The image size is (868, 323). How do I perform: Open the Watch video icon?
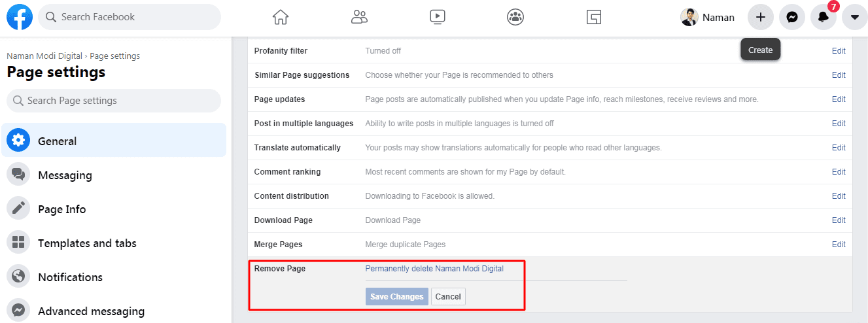click(x=438, y=17)
